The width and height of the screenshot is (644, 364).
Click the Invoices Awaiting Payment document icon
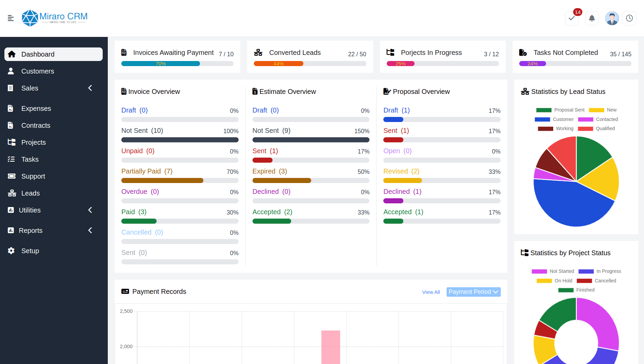point(124,53)
